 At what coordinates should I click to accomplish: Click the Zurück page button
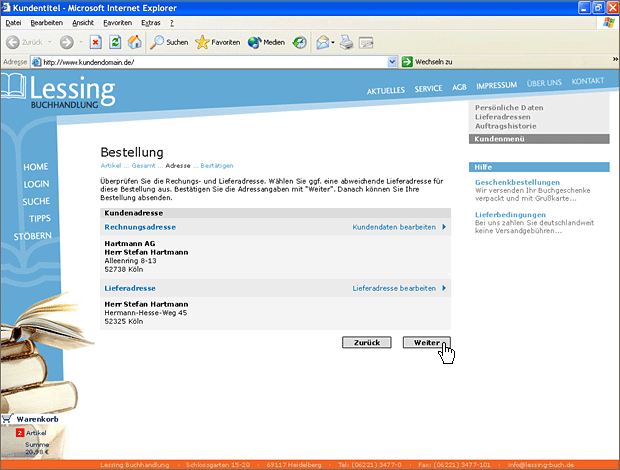coord(367,342)
